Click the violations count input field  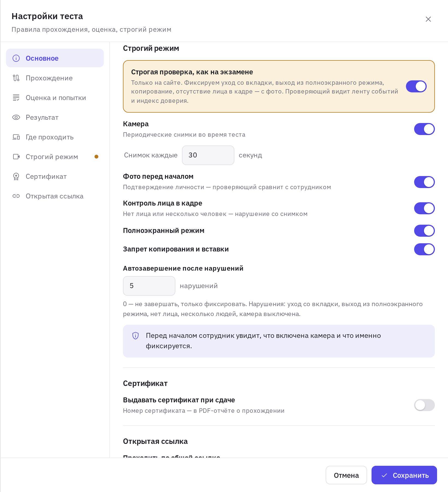click(x=149, y=286)
